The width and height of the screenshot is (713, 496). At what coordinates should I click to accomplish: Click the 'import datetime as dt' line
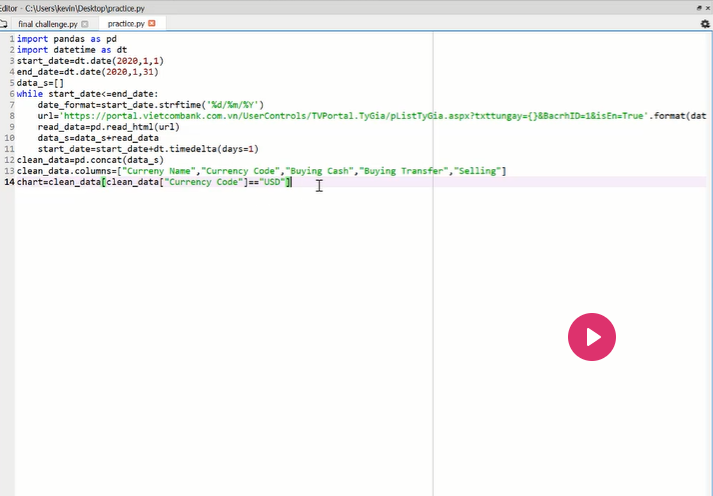click(72, 50)
